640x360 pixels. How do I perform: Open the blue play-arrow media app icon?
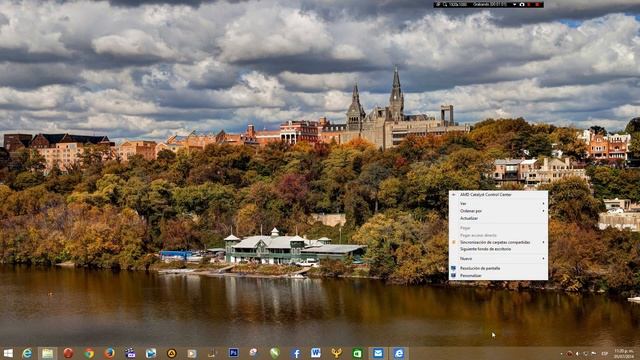point(151,353)
